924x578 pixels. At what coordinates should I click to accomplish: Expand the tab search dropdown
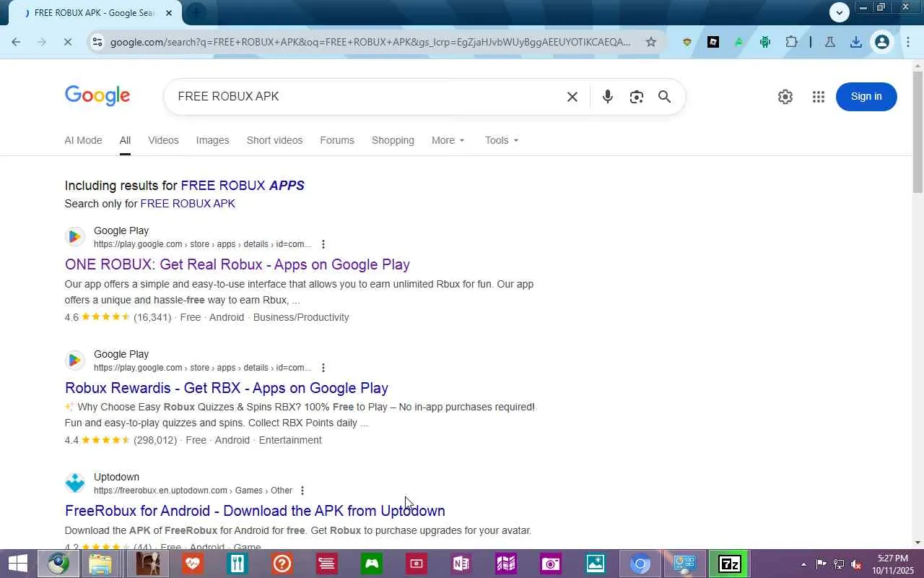coord(839,12)
